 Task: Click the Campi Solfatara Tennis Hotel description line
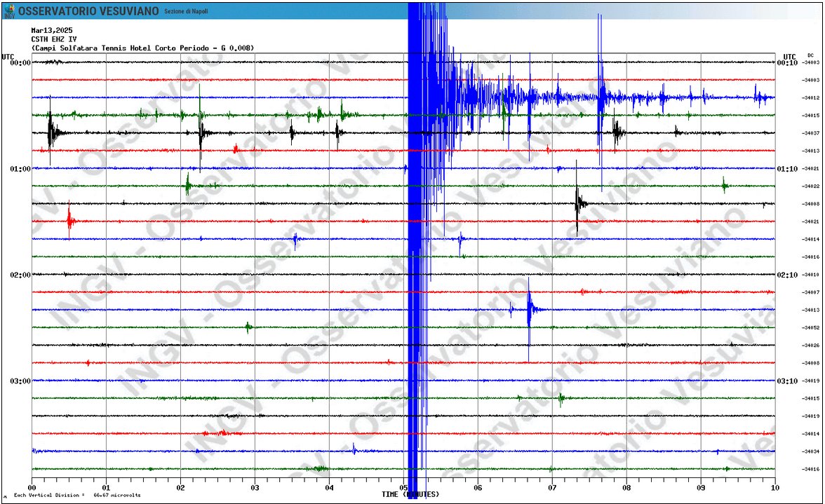coord(142,48)
